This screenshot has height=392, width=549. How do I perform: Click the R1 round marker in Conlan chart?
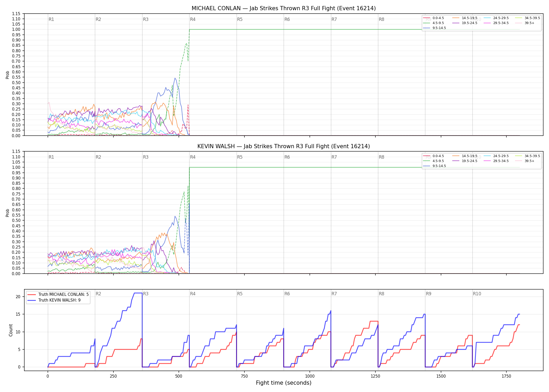[x=51, y=19]
